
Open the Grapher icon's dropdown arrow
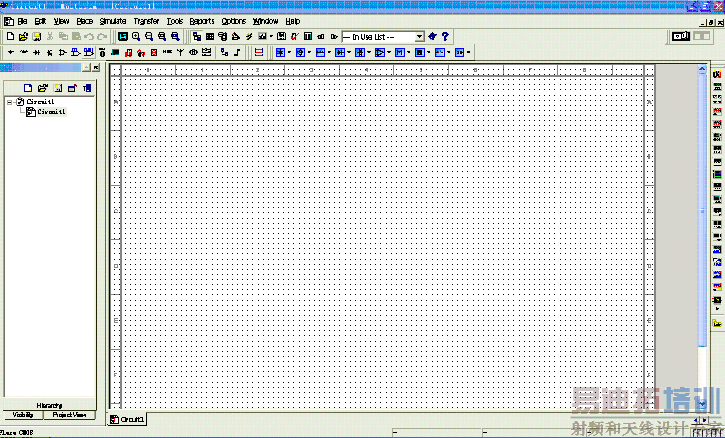coord(271,37)
